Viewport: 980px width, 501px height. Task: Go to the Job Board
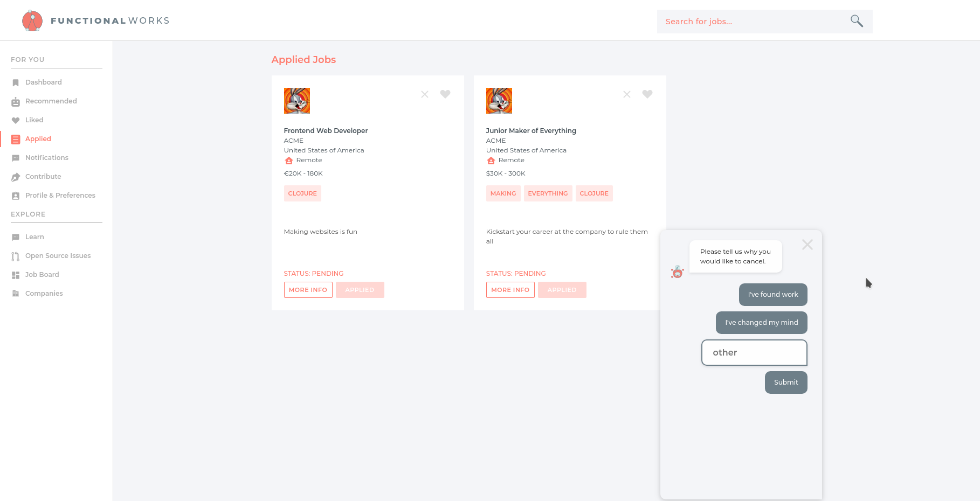[x=42, y=275]
